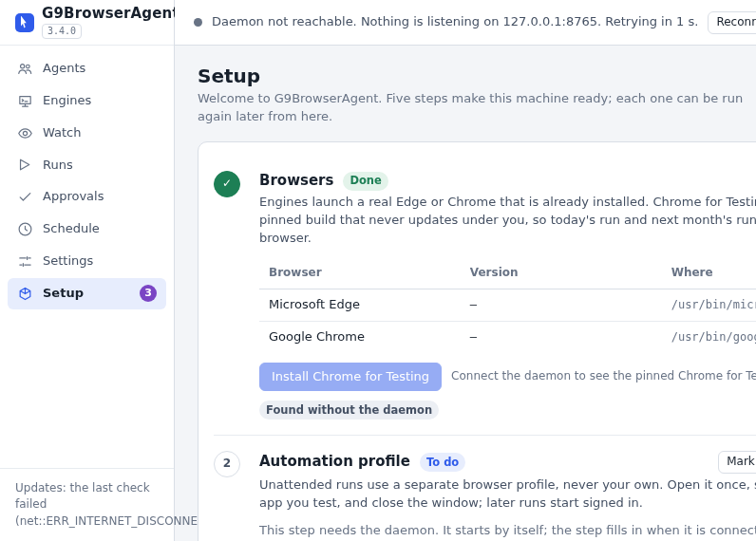The height and width of the screenshot is (541, 756).
Task: Open the Watch view
Action: coord(86,133)
